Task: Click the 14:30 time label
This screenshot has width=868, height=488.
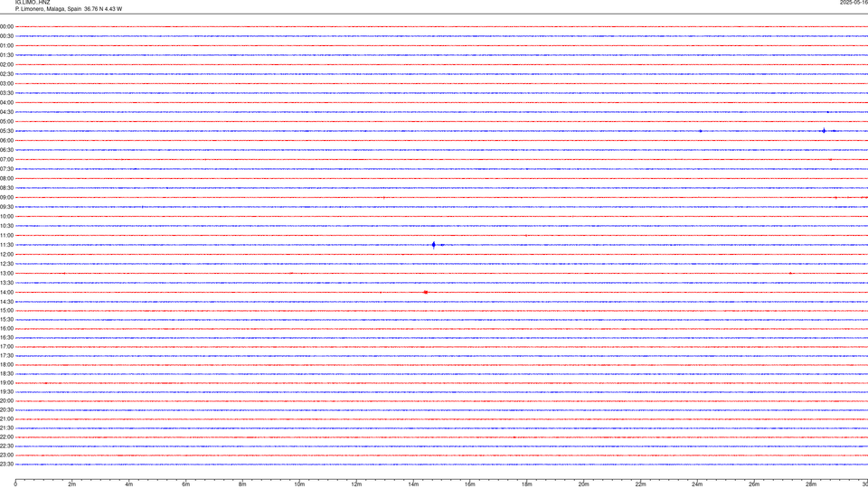Action: pyautogui.click(x=6, y=302)
